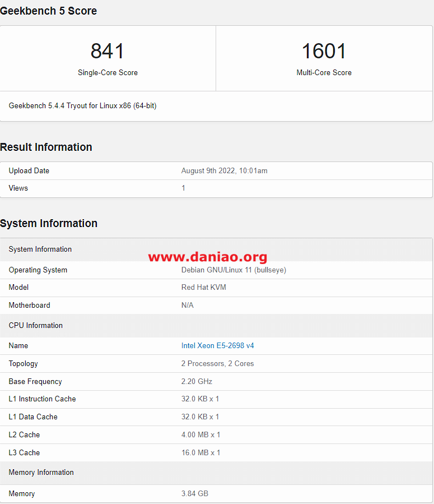Select the Memory label in last row
Viewport: 434px width, 504px height.
(x=21, y=494)
